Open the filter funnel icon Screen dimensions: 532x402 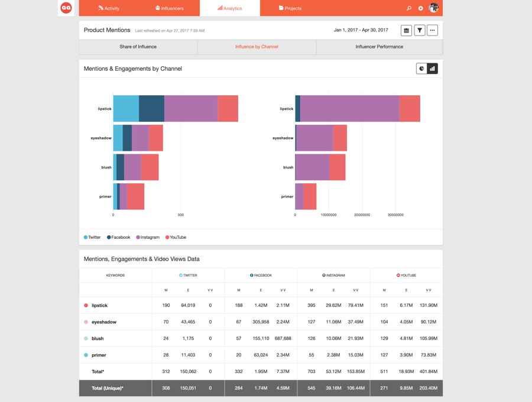click(420, 30)
